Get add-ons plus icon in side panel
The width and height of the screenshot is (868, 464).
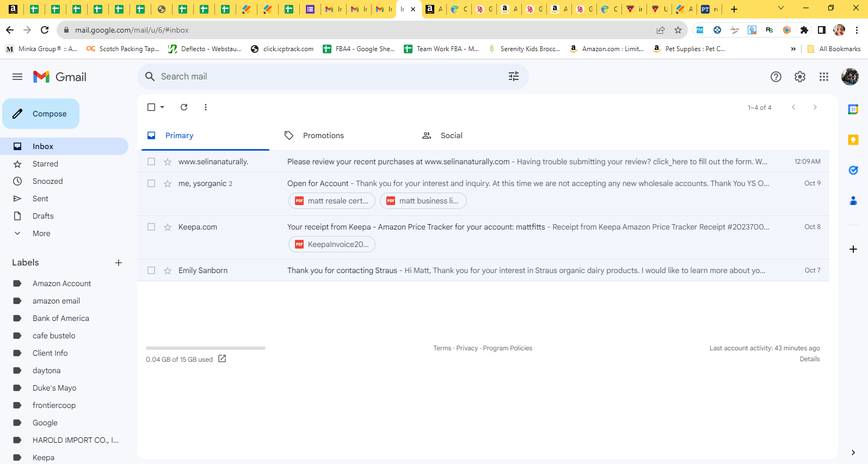(853, 249)
